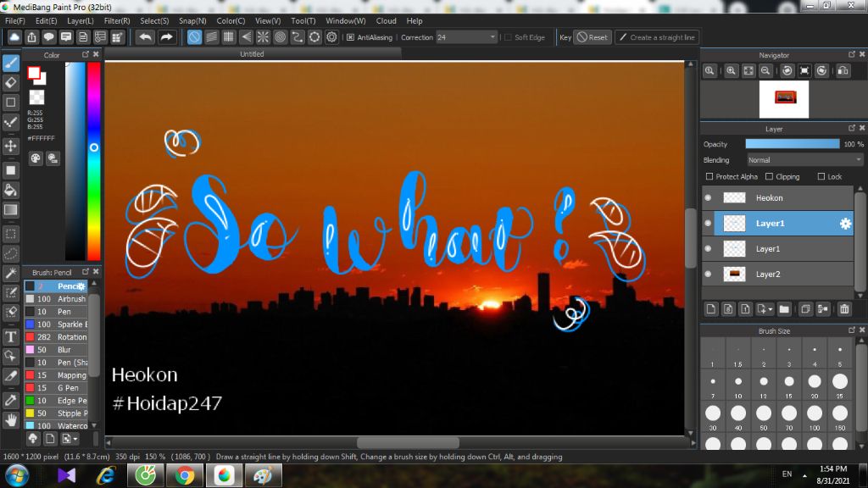This screenshot has width=868, height=488.
Task: Click the transparent color swatch
Action: pyautogui.click(x=37, y=97)
